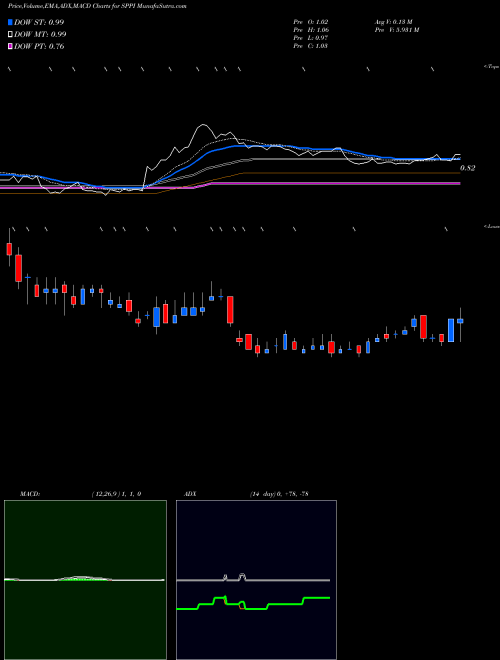Select the 'DOW PT: 0.76' legend label
This screenshot has width=500, height=660.
coord(39,46)
